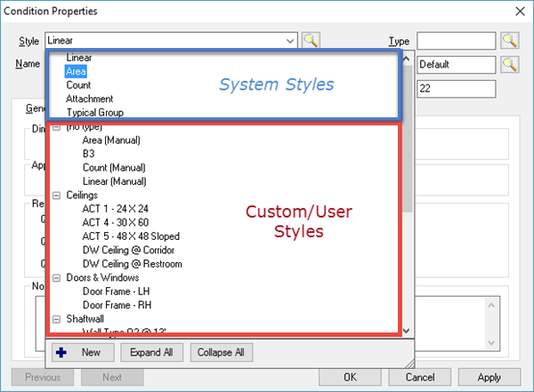Image resolution: width=534 pixels, height=392 pixels.
Task: Click the magnifier icon beside the Style dropdown
Action: (311, 41)
